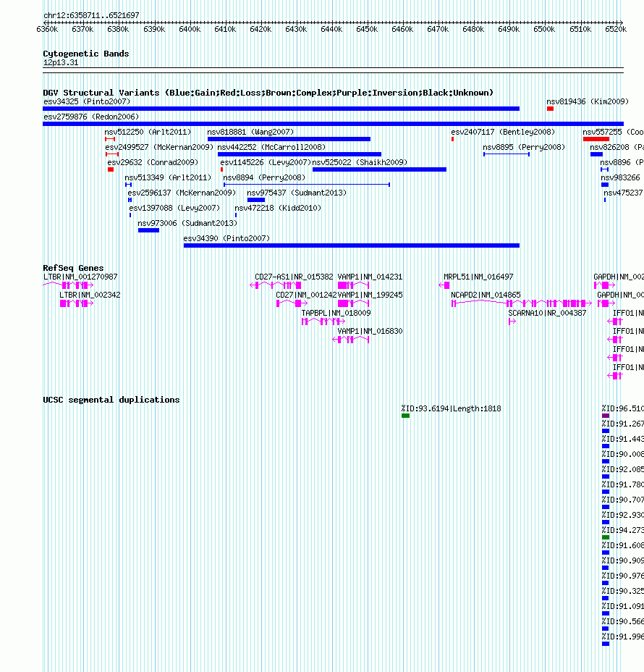Click the nsv973006 (Sudmant2013) blue bar

pos(148,230)
